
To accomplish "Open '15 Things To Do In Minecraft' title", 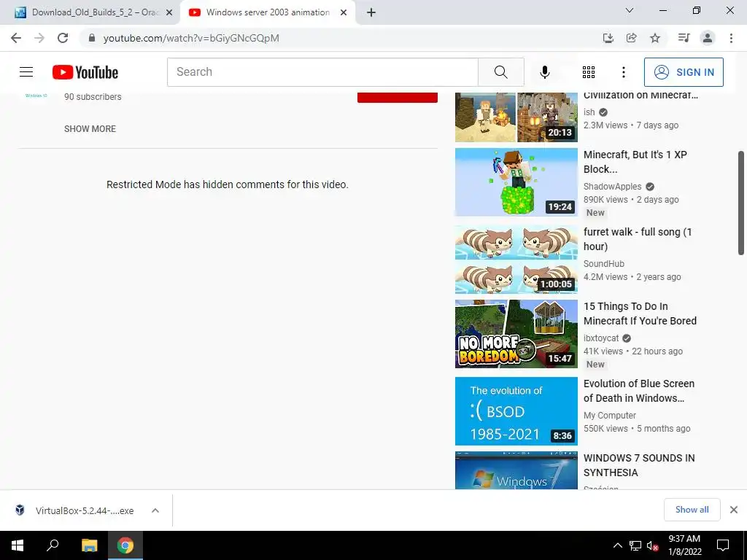I will click(640, 314).
